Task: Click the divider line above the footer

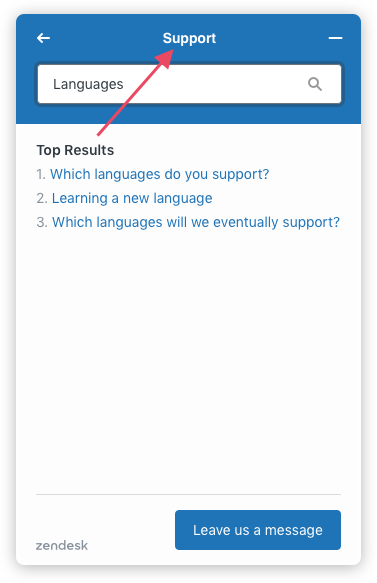Action: [188, 494]
